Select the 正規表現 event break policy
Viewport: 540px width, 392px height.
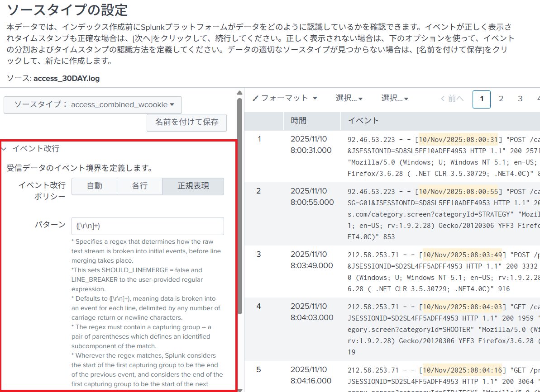pos(193,186)
